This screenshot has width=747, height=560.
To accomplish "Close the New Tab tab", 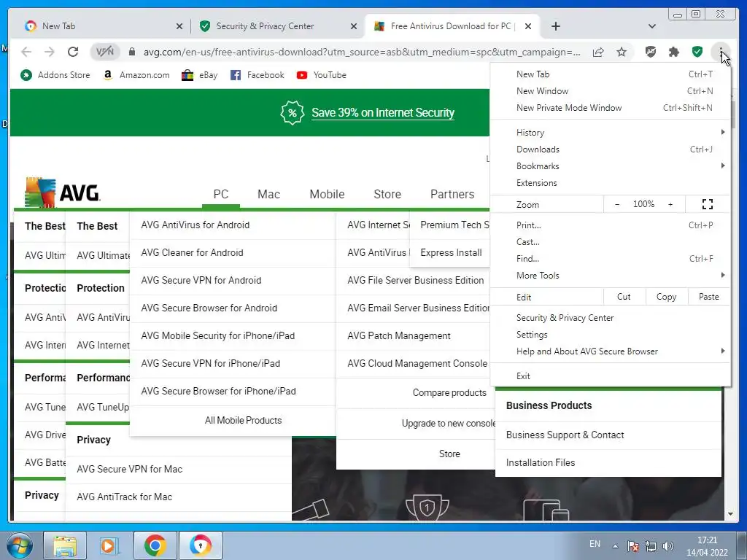I will pos(179,26).
